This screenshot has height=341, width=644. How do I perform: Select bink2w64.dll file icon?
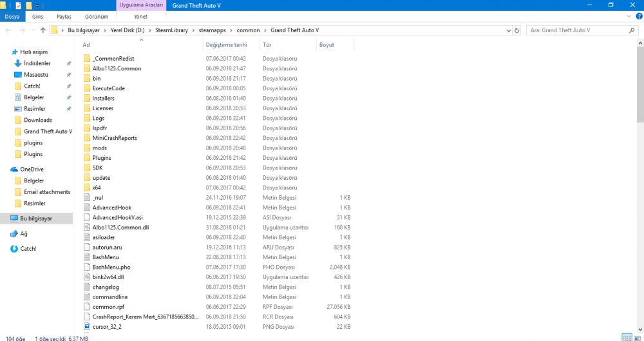click(x=87, y=277)
